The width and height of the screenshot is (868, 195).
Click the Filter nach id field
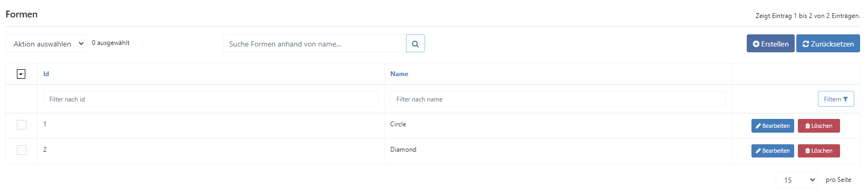click(211, 99)
